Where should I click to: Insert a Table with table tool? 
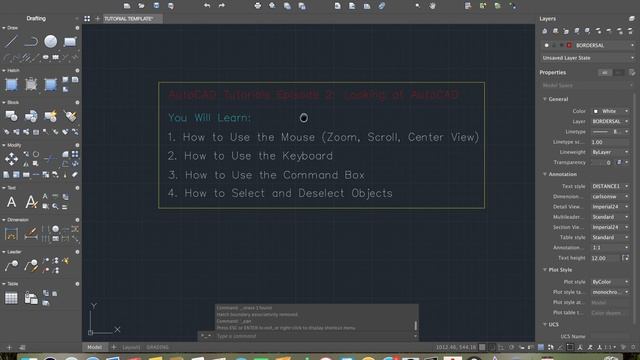pyautogui.click(x=11, y=298)
